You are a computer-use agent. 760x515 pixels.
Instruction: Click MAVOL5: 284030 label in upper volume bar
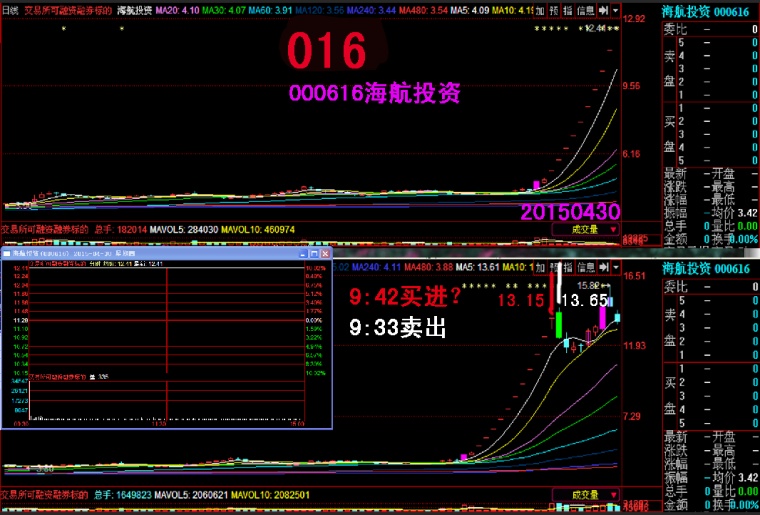(184, 229)
